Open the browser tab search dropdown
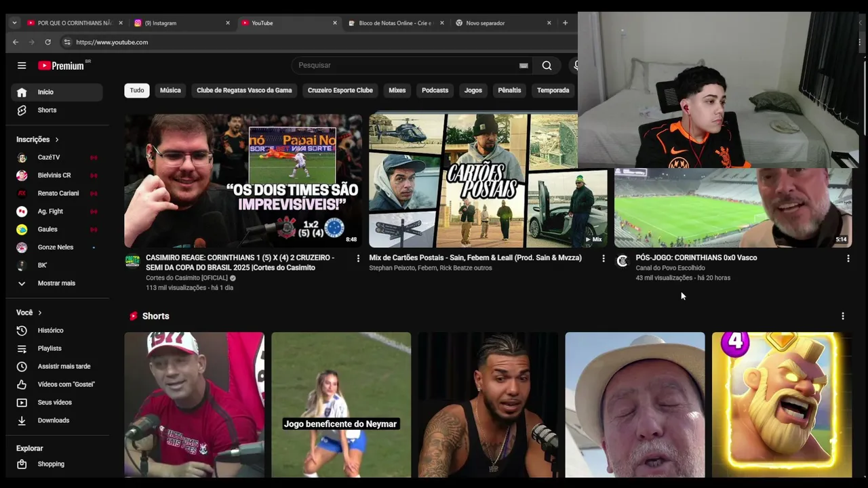 [x=14, y=23]
